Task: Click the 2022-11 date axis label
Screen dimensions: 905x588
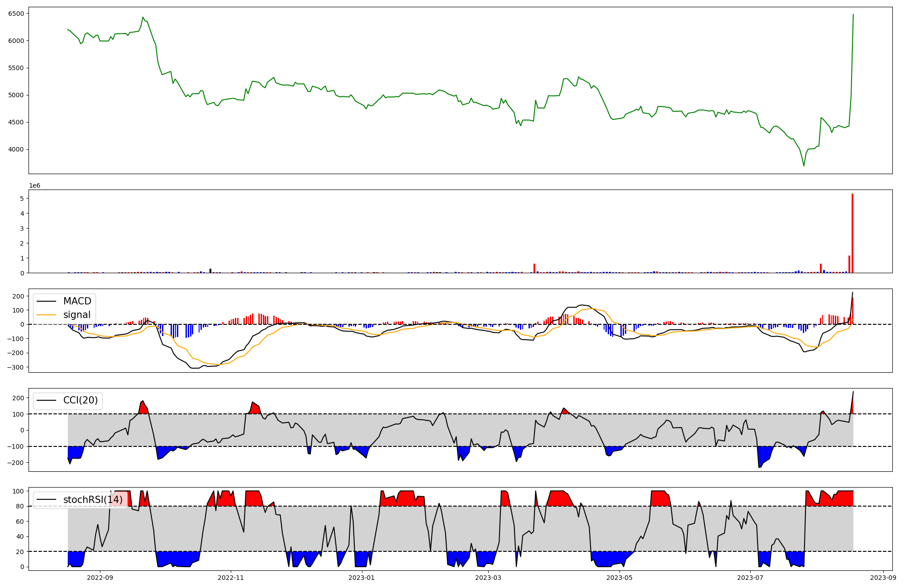Action: click(x=231, y=578)
